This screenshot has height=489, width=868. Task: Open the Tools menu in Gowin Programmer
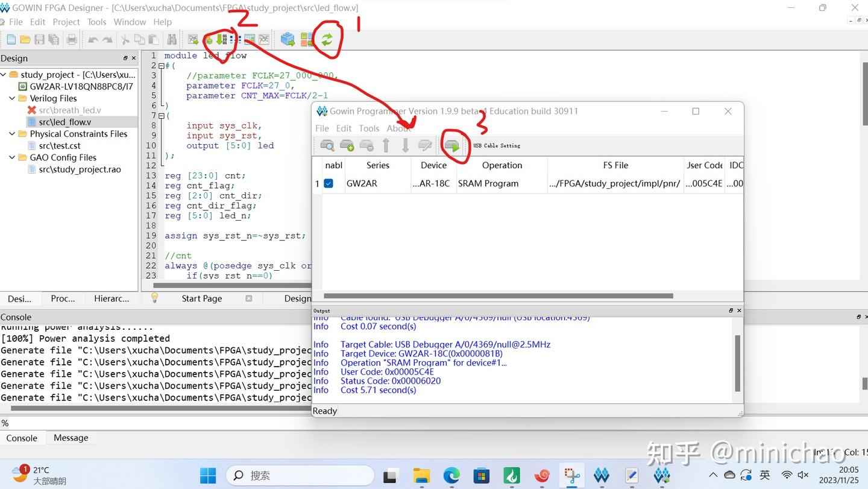point(369,128)
